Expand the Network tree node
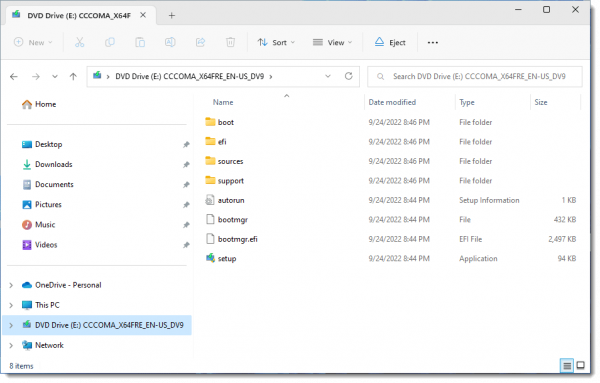This screenshot has height=383, width=600. point(11,345)
